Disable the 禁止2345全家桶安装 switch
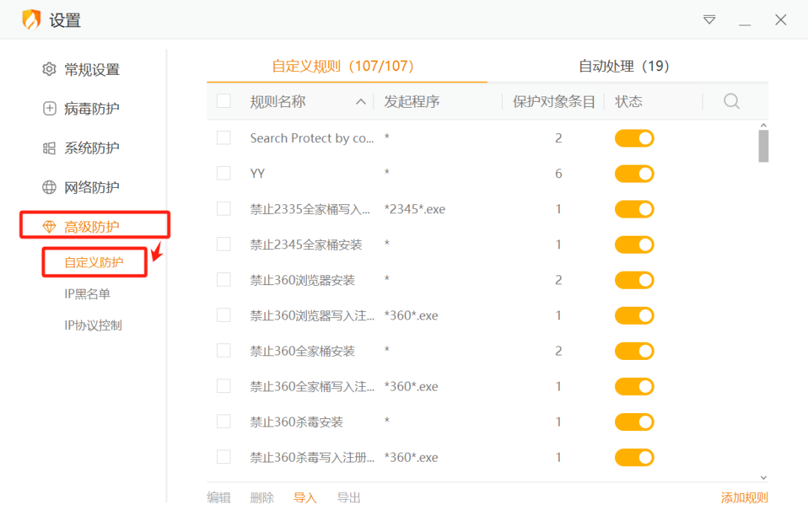This screenshot has height=532, width=808. click(x=634, y=245)
